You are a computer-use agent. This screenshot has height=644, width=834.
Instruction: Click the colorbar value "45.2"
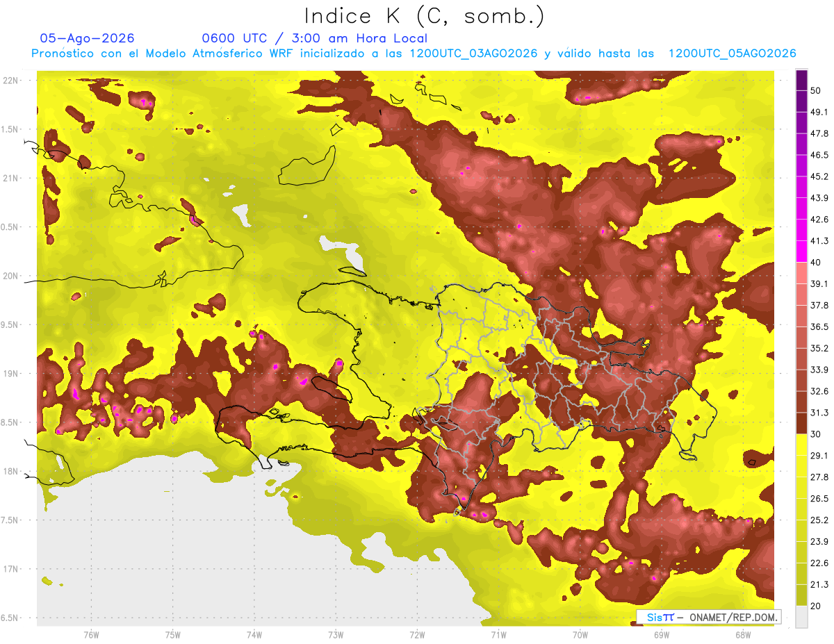tap(819, 176)
